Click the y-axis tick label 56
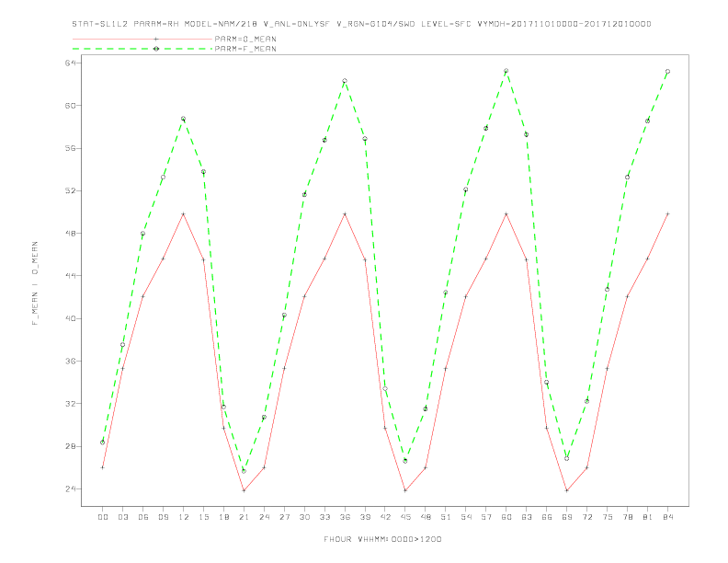This screenshot has width=728, height=563. pyautogui.click(x=70, y=148)
